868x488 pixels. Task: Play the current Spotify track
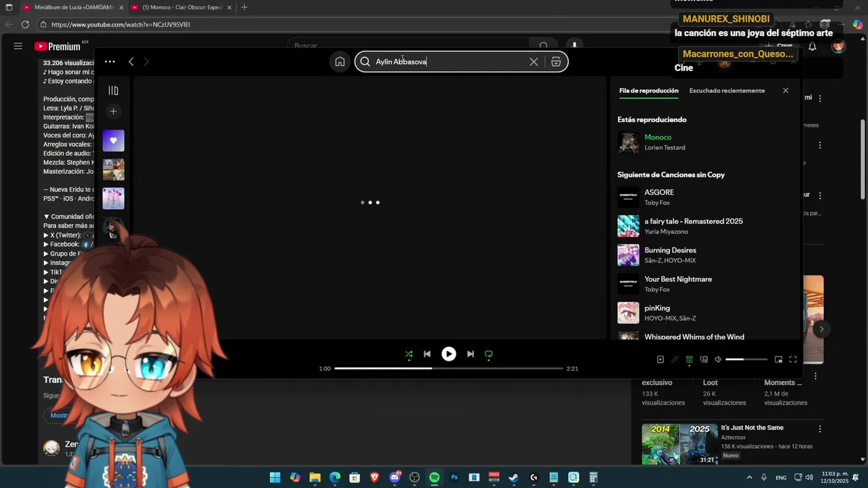click(x=449, y=354)
